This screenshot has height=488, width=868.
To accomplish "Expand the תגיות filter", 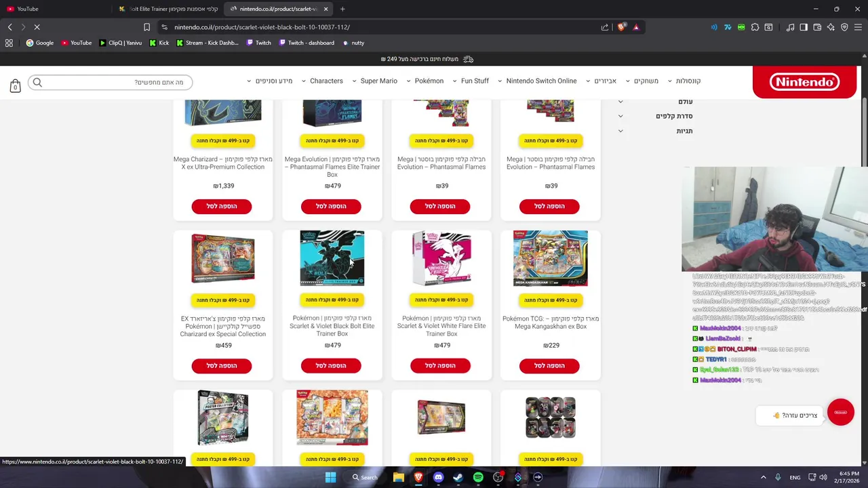I will pyautogui.click(x=656, y=131).
